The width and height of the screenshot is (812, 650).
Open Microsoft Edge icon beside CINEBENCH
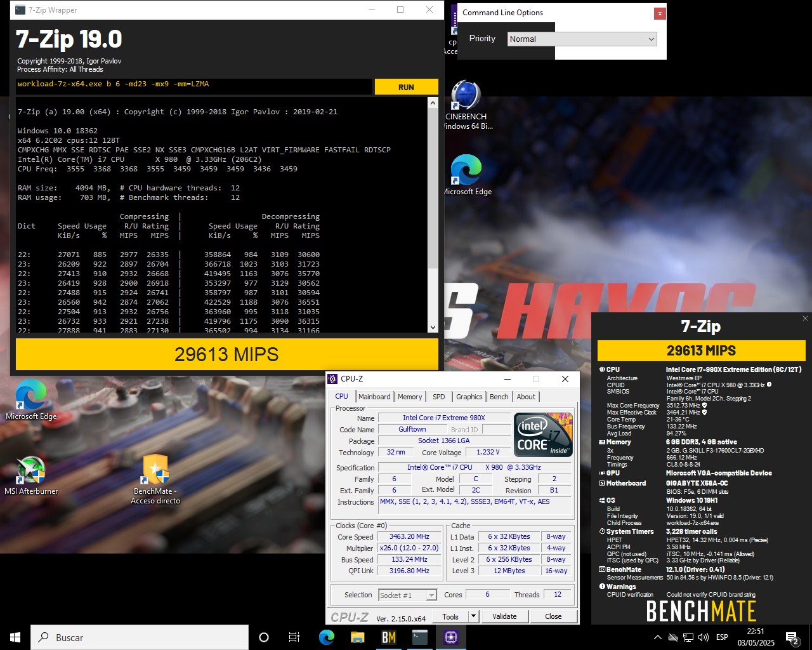click(466, 170)
